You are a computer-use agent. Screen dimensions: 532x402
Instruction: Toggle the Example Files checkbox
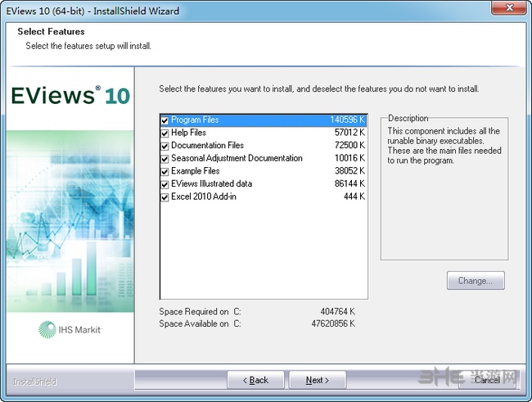pyautogui.click(x=165, y=171)
